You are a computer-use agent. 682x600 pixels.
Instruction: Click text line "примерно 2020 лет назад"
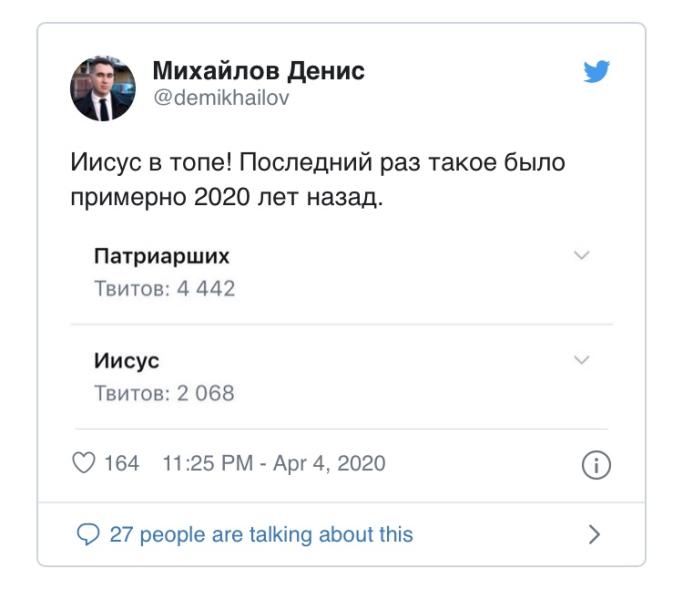(x=226, y=196)
